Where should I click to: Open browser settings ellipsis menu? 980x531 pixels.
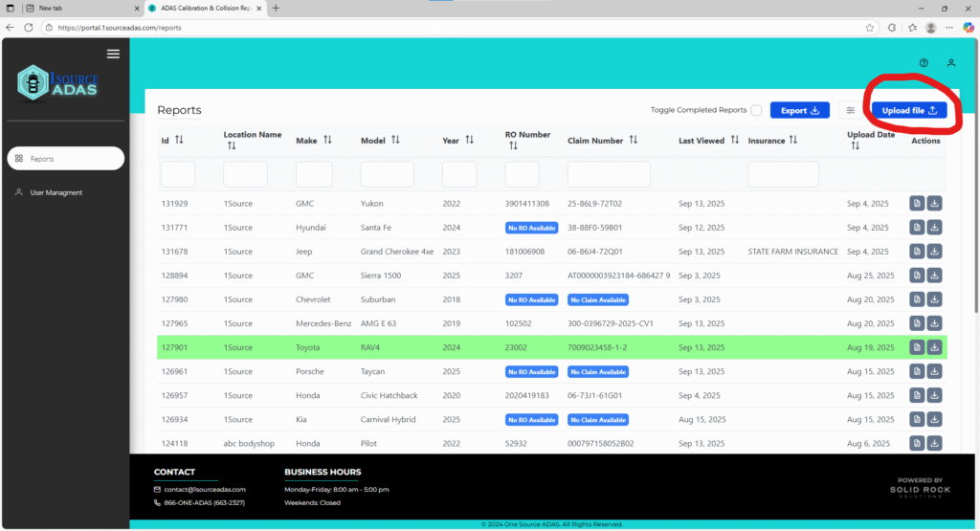[x=949, y=28]
